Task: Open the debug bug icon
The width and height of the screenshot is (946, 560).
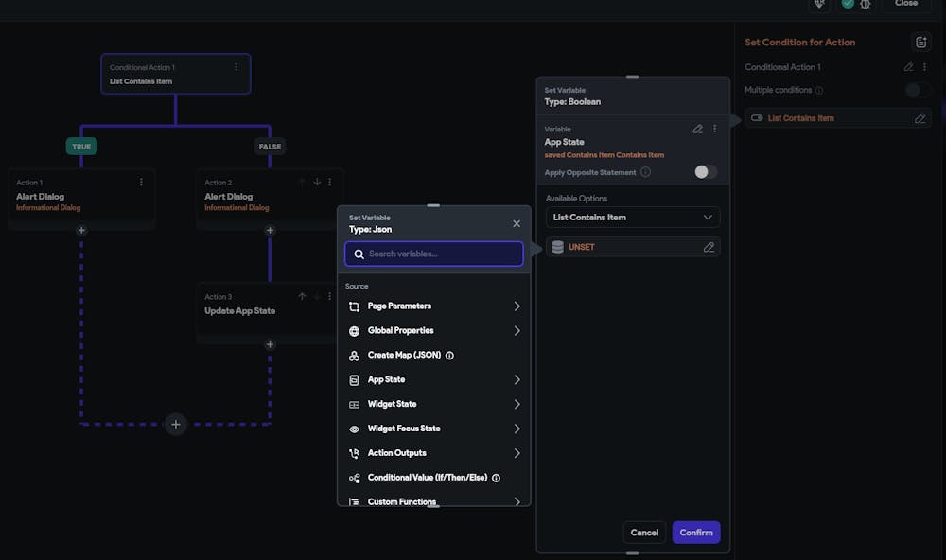Action: [866, 4]
